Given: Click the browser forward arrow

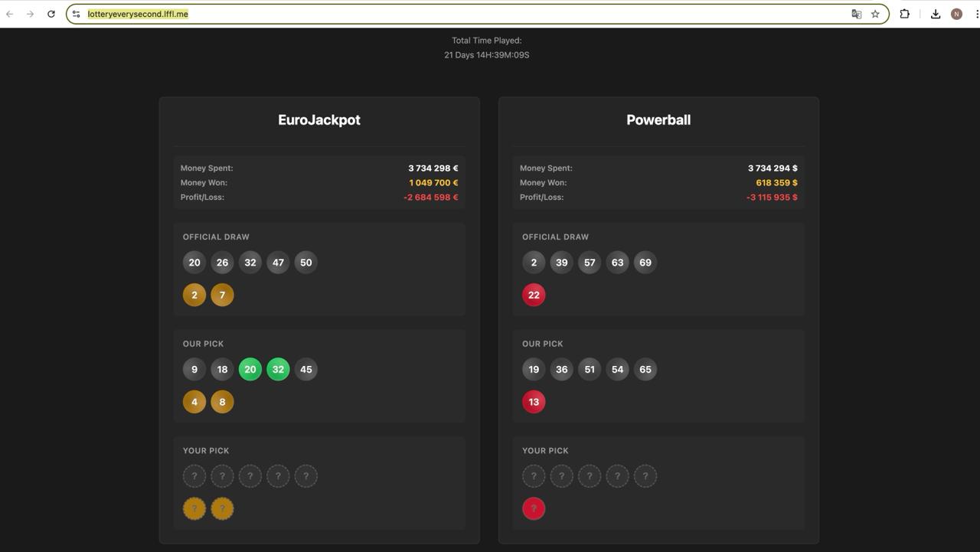Looking at the screenshot, I should [31, 14].
